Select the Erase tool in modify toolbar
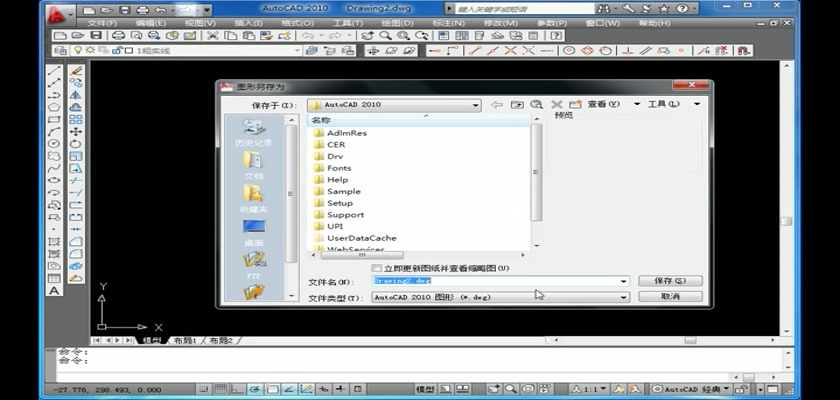840x400 pixels. tap(76, 71)
